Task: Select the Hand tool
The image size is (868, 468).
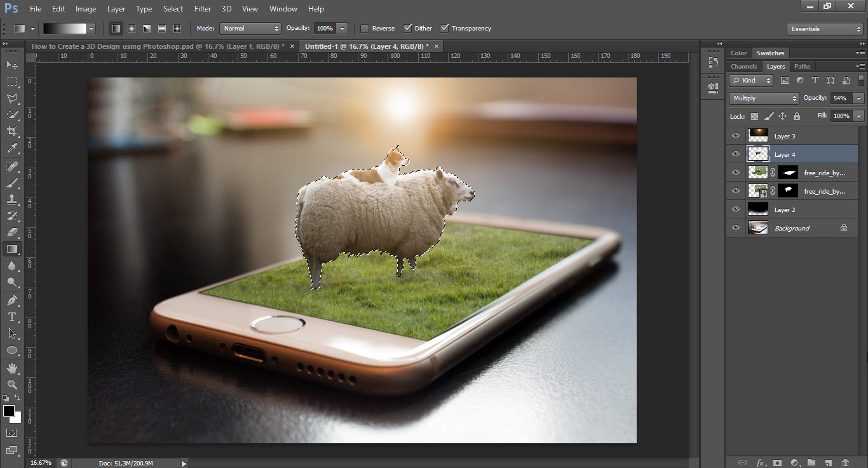Action: (12, 368)
